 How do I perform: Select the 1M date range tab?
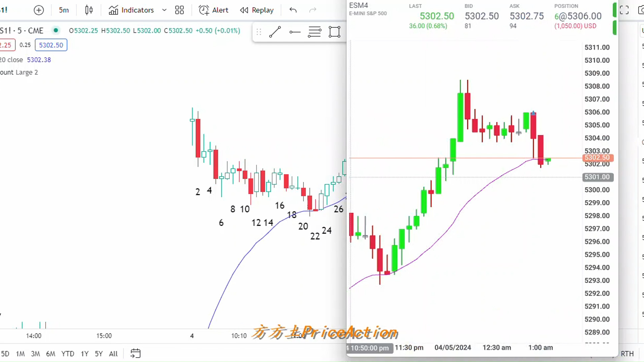[20, 354]
